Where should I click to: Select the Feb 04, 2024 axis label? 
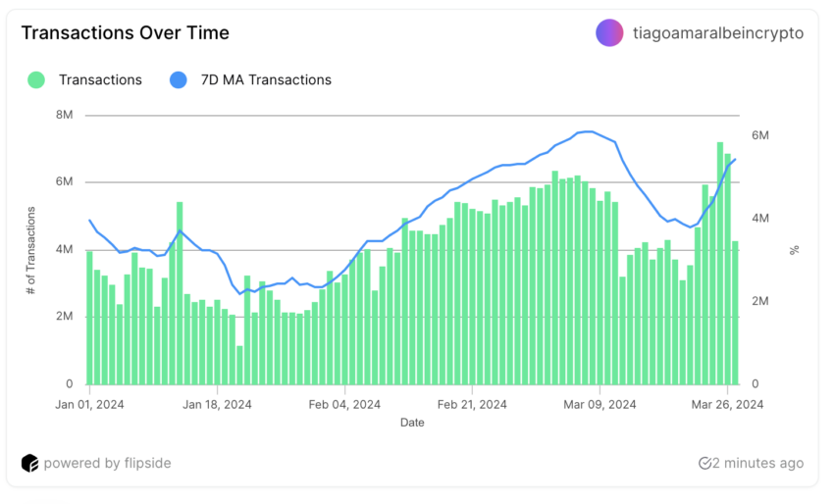(x=344, y=405)
